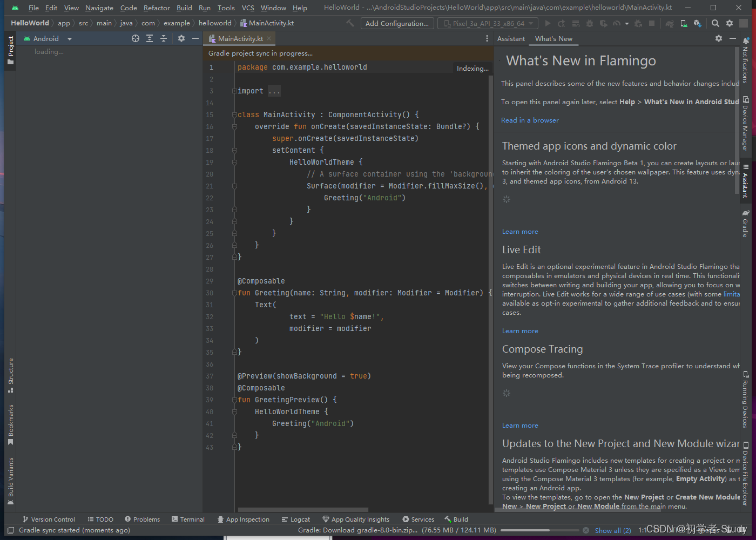756x540 pixels.
Task: Toggle the Gradle side panel
Action: 745,224
